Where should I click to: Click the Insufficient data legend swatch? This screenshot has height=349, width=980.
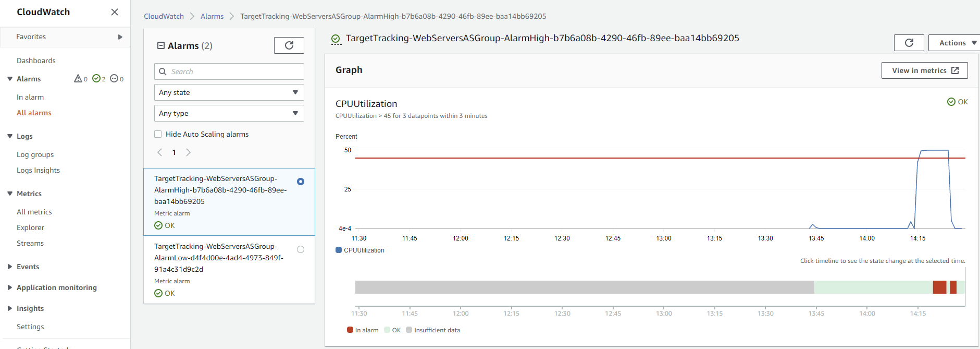pyautogui.click(x=409, y=330)
